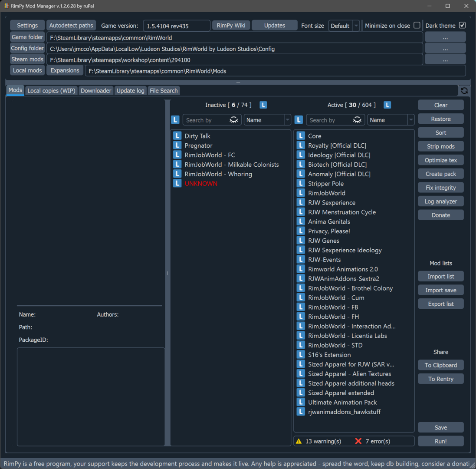Click the L icon beside RJW-Events
The width and height of the screenshot is (476, 469).
pyautogui.click(x=301, y=260)
